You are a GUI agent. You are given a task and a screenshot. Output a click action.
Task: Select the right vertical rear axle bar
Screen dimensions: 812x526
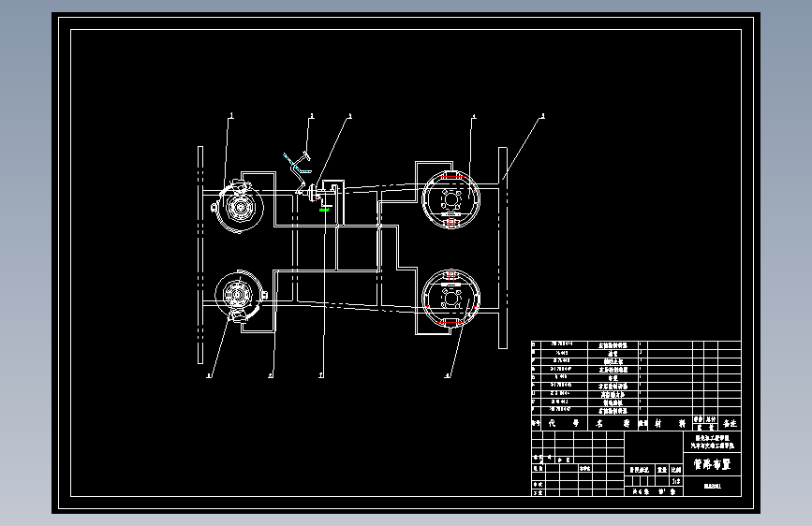pyautogui.click(x=503, y=248)
